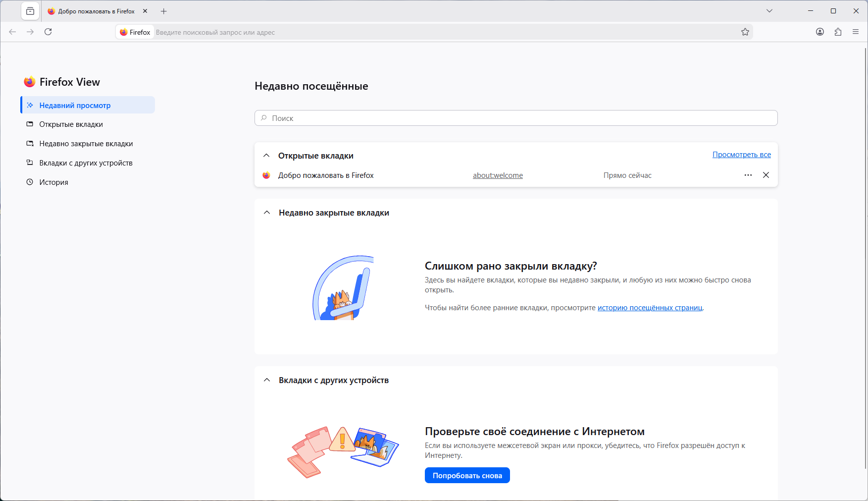
Task: Collapse the 'Открытые вкладки' section
Action: (x=266, y=156)
